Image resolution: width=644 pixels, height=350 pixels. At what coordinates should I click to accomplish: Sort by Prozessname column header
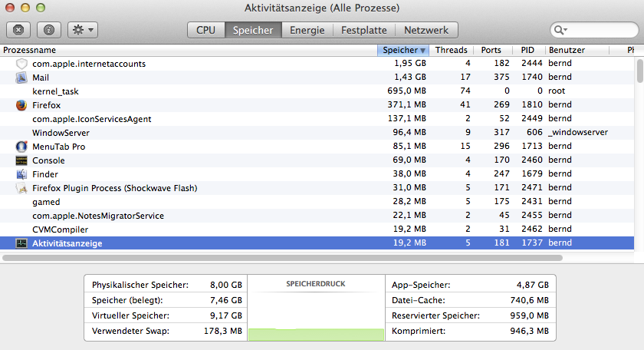click(x=188, y=50)
